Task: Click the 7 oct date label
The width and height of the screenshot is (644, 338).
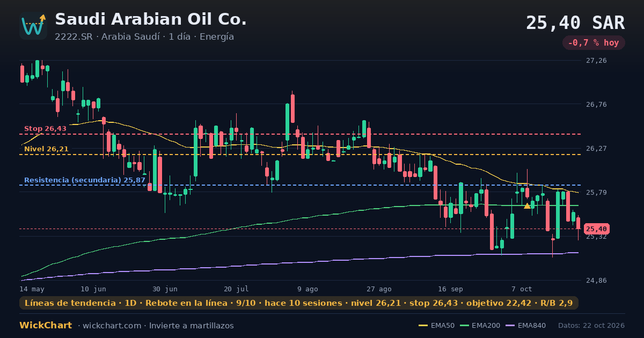Action: coord(522,289)
